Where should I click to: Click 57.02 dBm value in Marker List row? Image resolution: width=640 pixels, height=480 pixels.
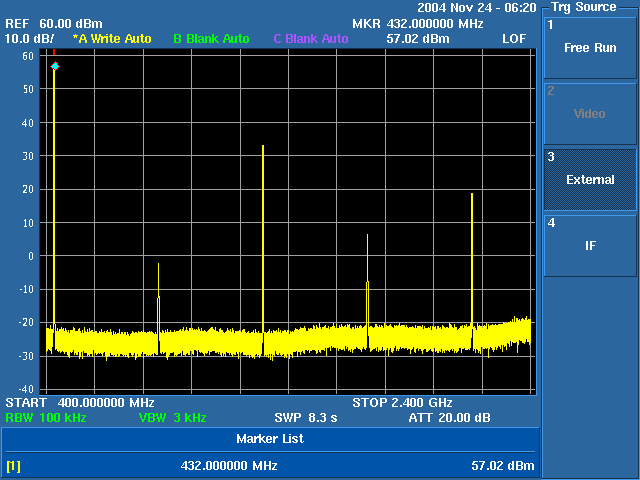coord(502,466)
